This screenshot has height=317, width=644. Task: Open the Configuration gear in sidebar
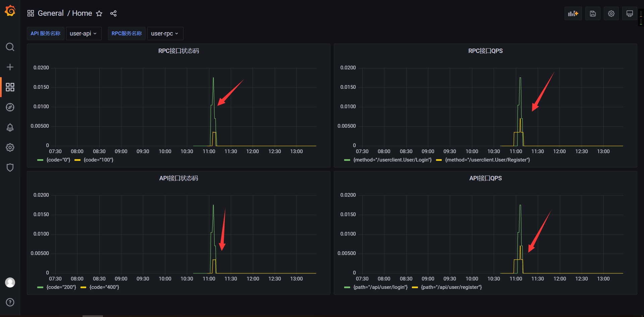pos(10,147)
